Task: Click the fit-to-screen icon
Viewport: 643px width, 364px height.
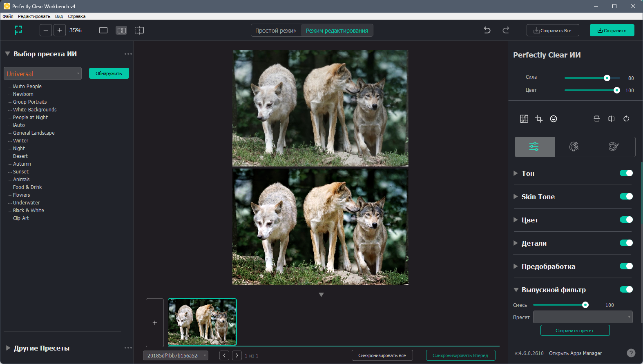Action: 18,30
